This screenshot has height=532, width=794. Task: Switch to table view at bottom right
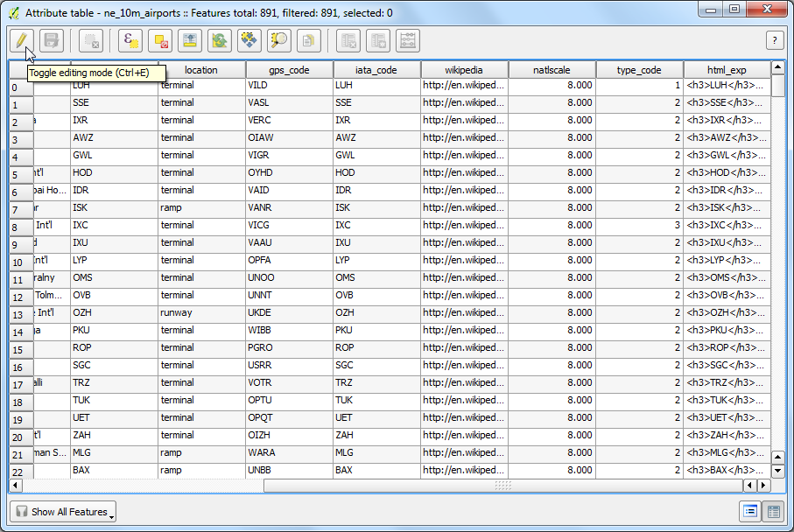click(x=774, y=511)
